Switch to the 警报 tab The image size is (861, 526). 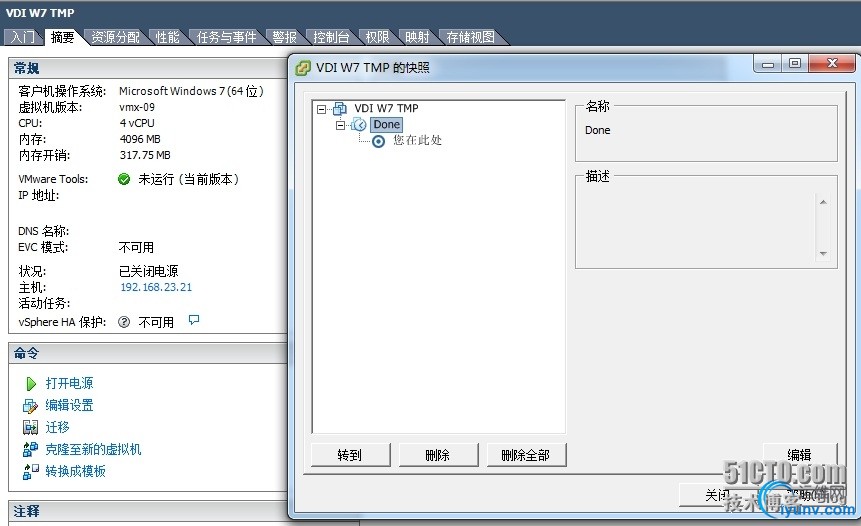pos(284,37)
